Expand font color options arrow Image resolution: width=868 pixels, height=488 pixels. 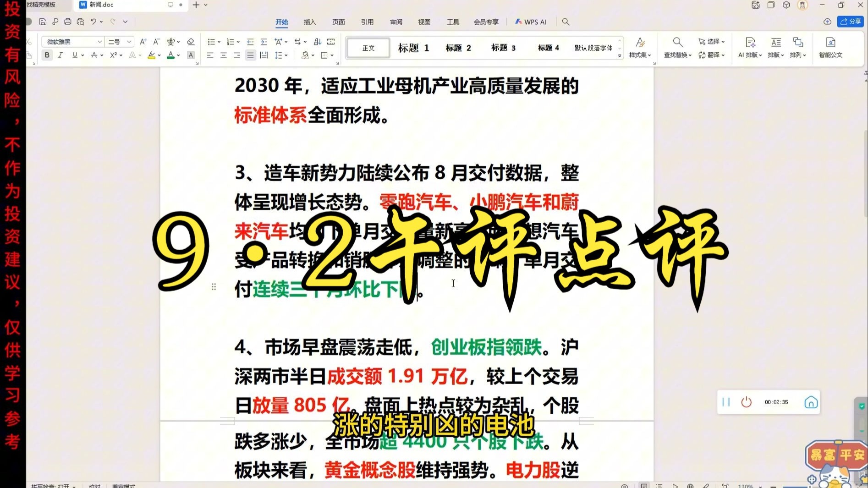click(x=178, y=55)
